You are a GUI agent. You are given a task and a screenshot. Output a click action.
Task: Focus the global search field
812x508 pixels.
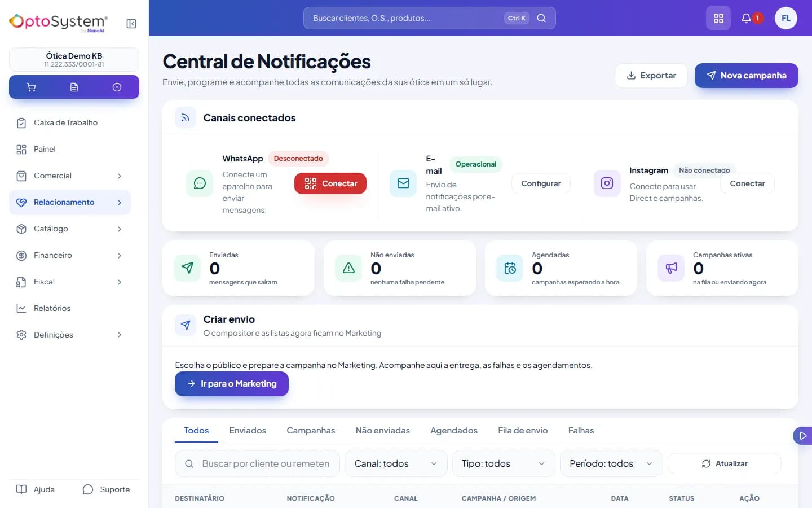(430, 18)
